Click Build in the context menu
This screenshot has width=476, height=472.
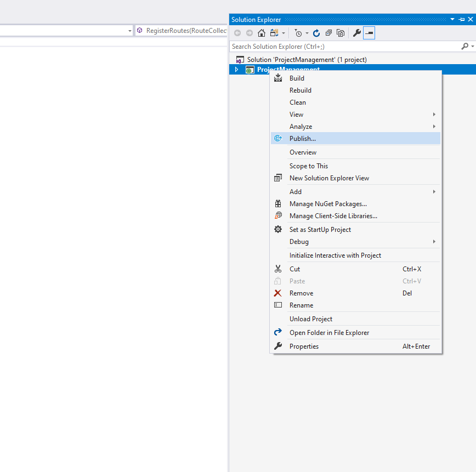pyautogui.click(x=297, y=78)
